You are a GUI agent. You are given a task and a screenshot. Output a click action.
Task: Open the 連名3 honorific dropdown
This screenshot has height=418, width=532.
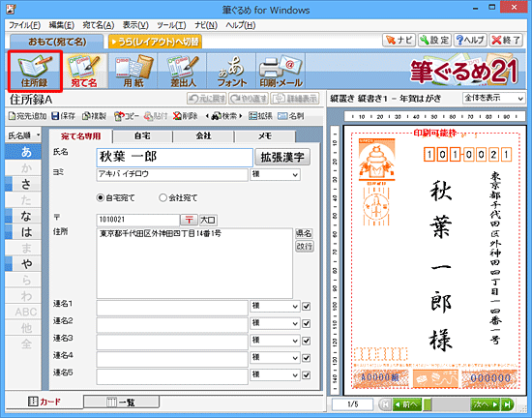pos(275,341)
